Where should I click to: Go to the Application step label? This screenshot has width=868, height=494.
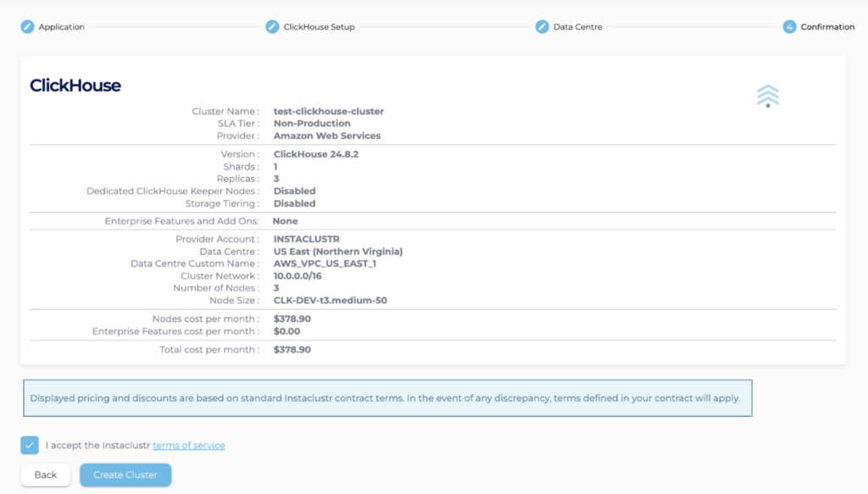pos(62,27)
